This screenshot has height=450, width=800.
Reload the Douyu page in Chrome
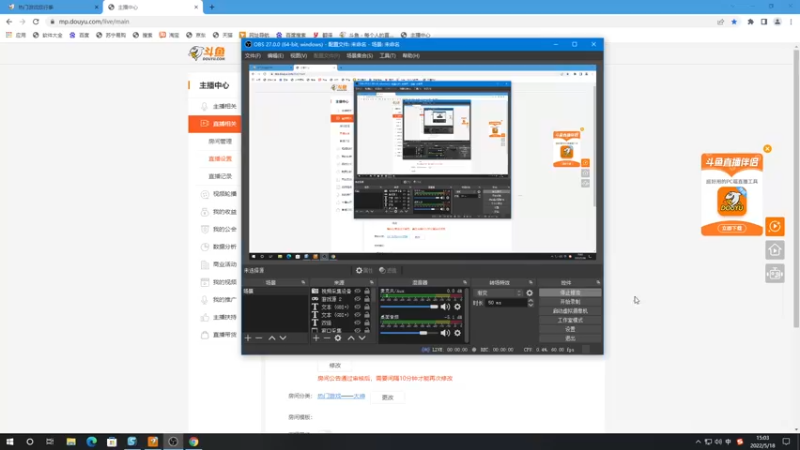coord(36,21)
